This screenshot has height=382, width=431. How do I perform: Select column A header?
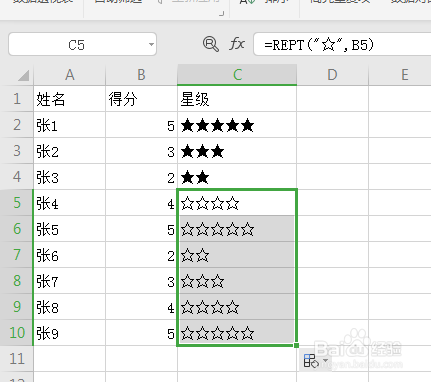click(70, 75)
